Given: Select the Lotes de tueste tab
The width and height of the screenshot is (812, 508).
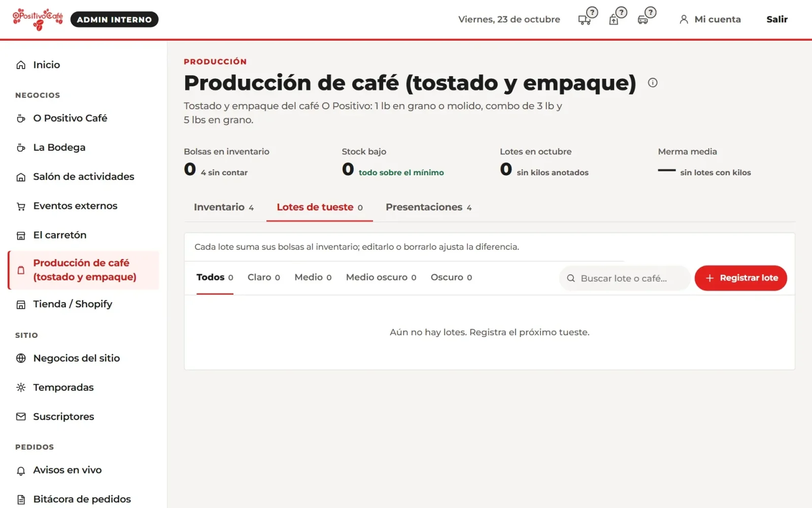Looking at the screenshot, I should pyautogui.click(x=320, y=207).
